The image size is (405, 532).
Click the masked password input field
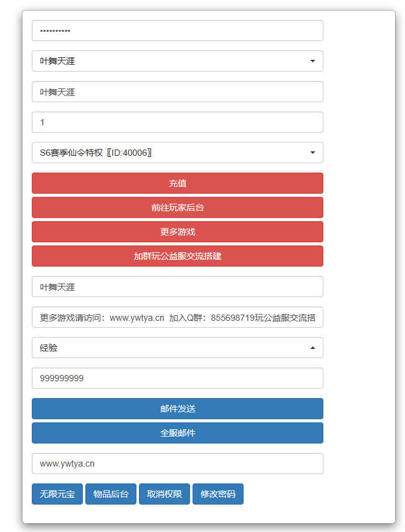click(177, 31)
